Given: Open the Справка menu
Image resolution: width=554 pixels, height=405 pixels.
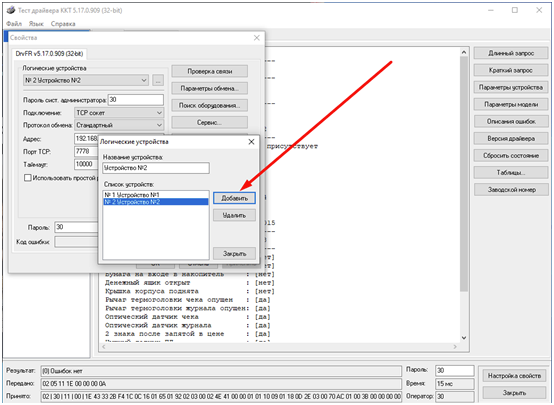Looking at the screenshot, I should pos(63,24).
